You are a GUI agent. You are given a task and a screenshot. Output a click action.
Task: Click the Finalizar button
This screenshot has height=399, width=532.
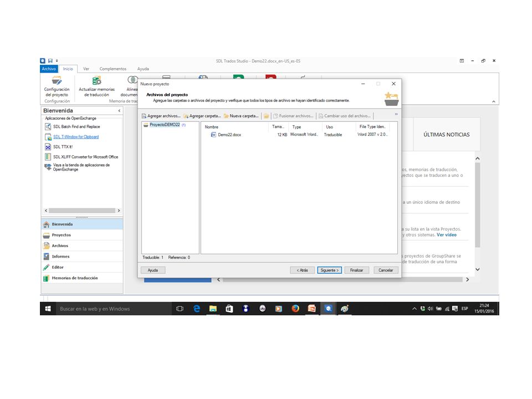(x=356, y=270)
